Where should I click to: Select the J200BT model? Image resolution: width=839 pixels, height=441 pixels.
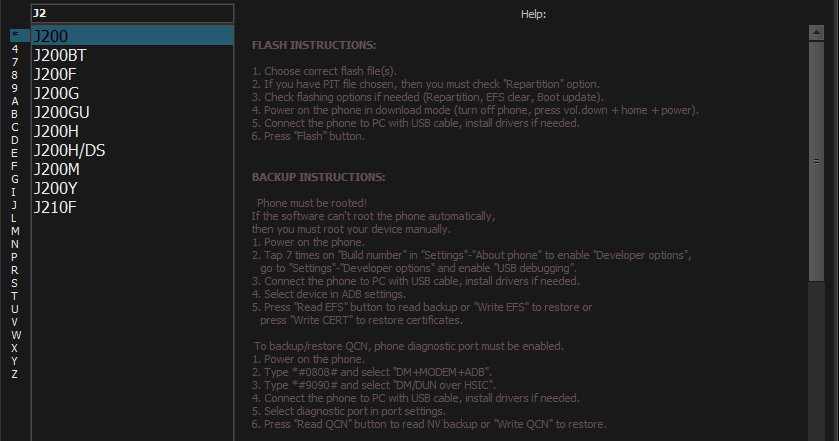click(132, 54)
